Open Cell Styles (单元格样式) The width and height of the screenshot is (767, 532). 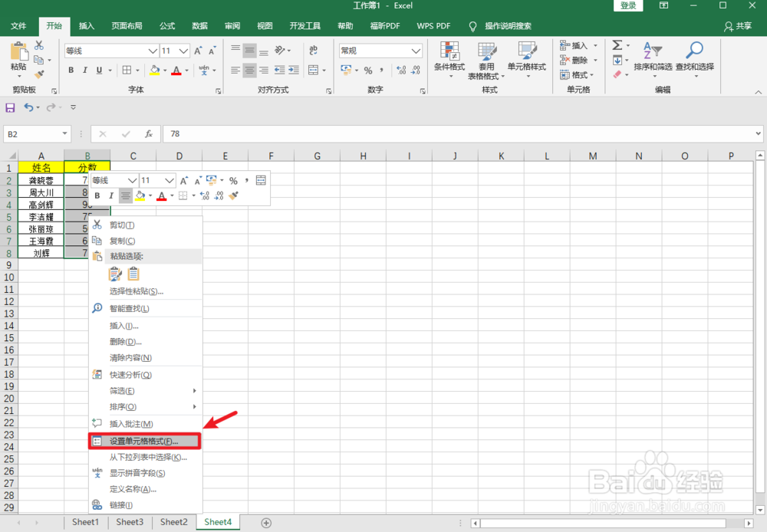[x=527, y=61]
